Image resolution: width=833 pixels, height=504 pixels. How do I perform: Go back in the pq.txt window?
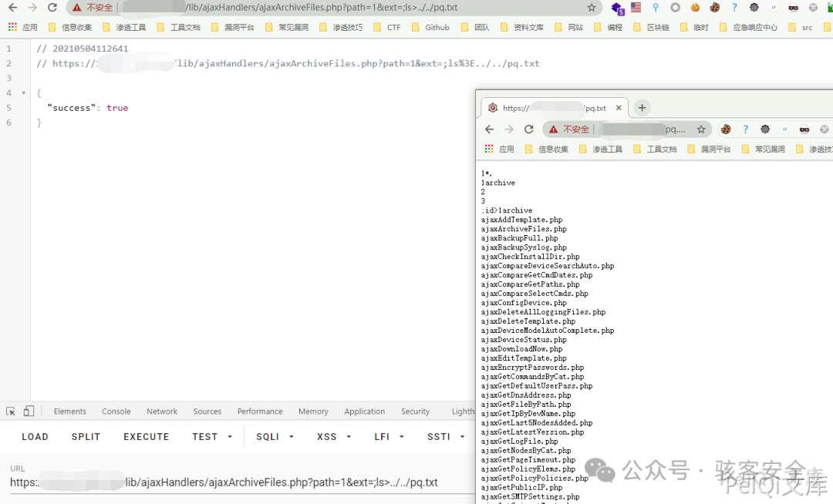[489, 129]
